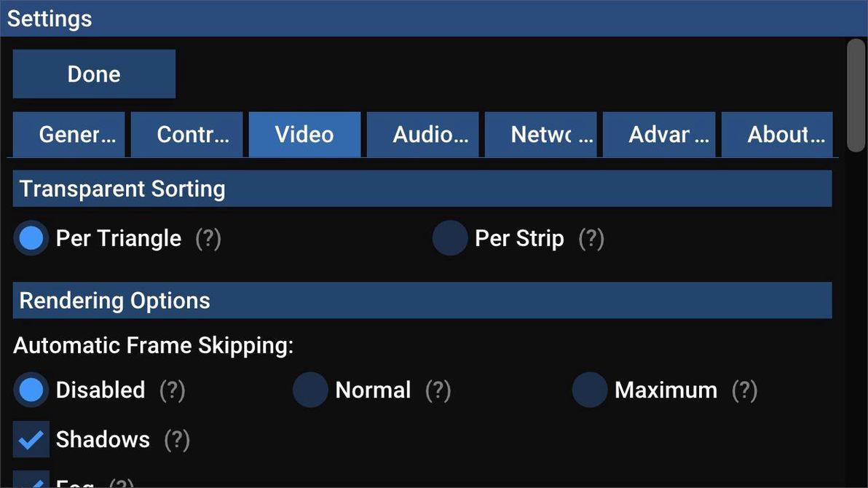Open the About tab

click(777, 133)
